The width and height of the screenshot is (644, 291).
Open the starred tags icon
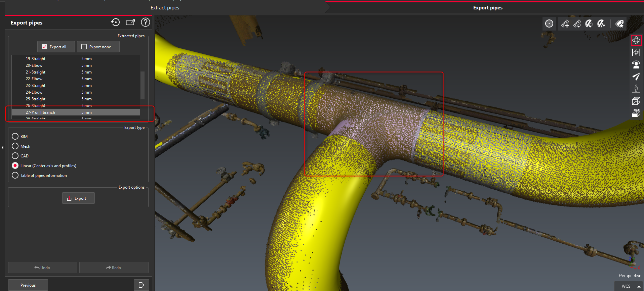click(x=619, y=24)
